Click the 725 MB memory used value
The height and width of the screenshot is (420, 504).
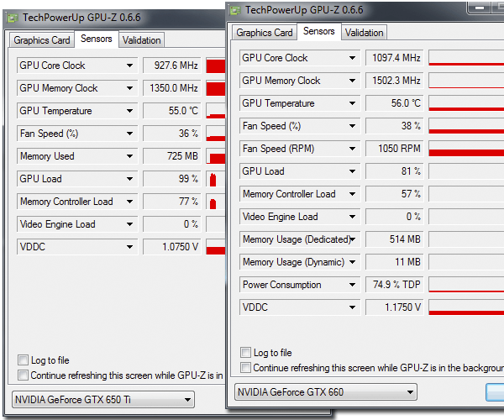coord(172,156)
